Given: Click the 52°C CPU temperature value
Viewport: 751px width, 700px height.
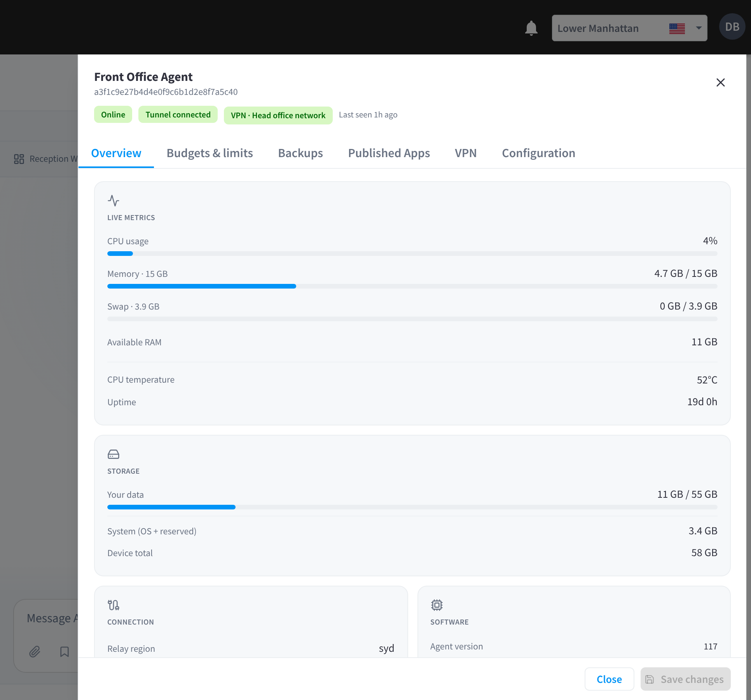Looking at the screenshot, I should [x=707, y=380].
